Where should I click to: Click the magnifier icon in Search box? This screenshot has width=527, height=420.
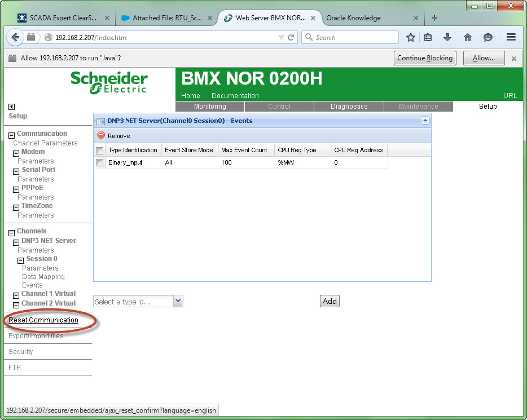[309, 37]
